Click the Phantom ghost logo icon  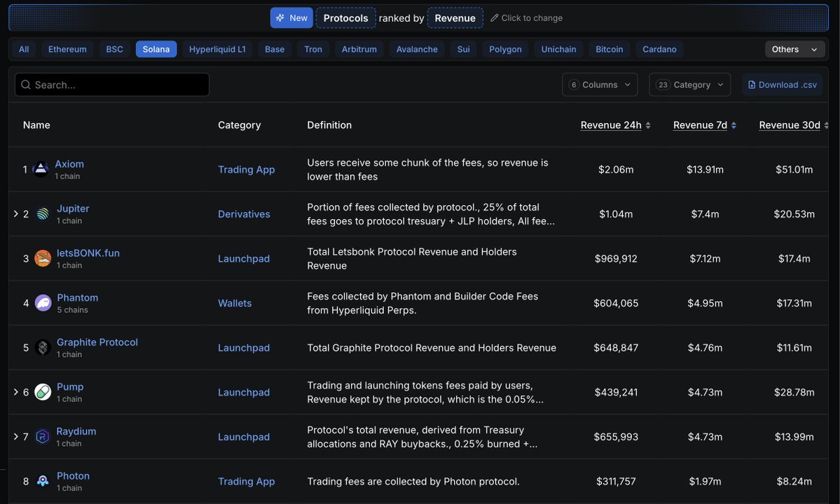point(43,303)
